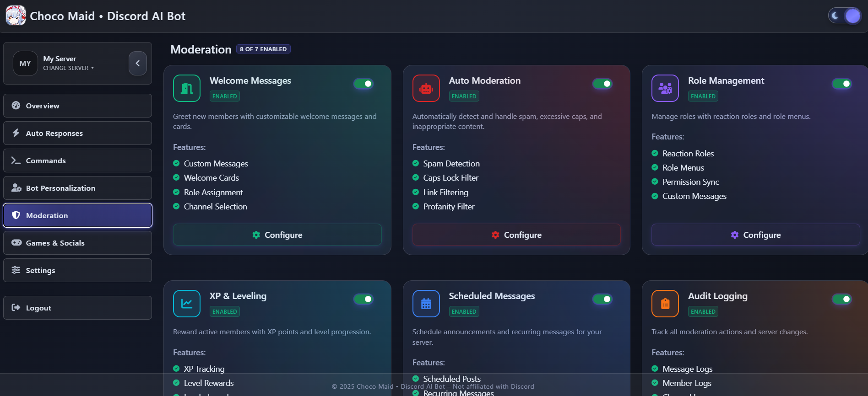Click the Scheduled Messages calendar icon
This screenshot has width=868, height=396.
coord(426,304)
